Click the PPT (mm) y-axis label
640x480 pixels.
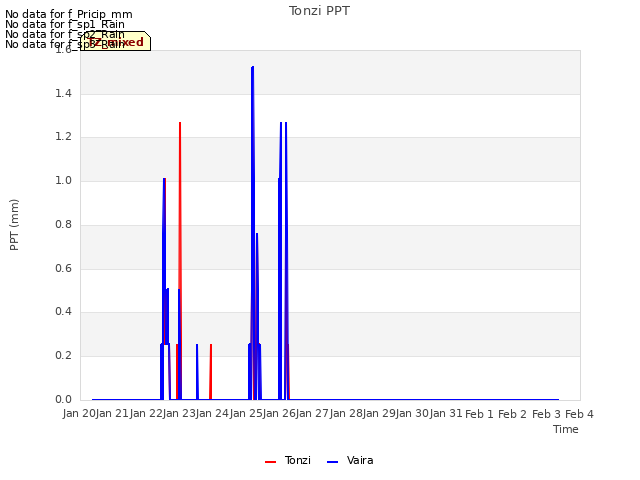point(14,225)
